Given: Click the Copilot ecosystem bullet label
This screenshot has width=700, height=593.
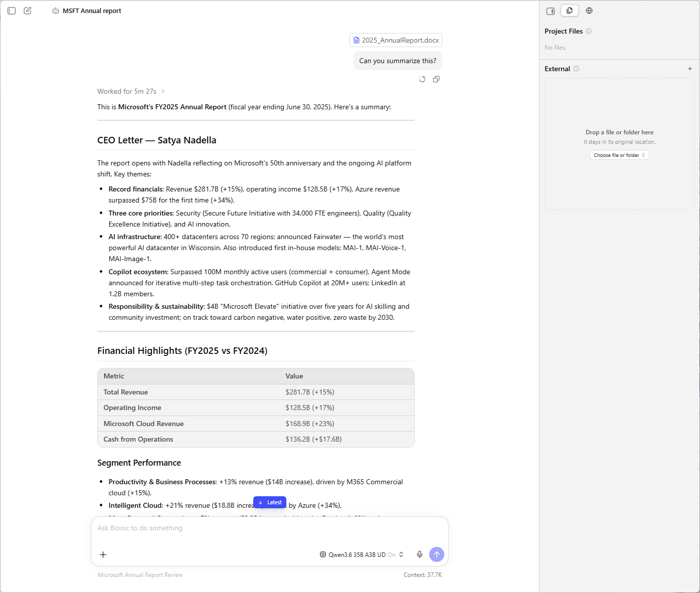Looking at the screenshot, I should (138, 272).
